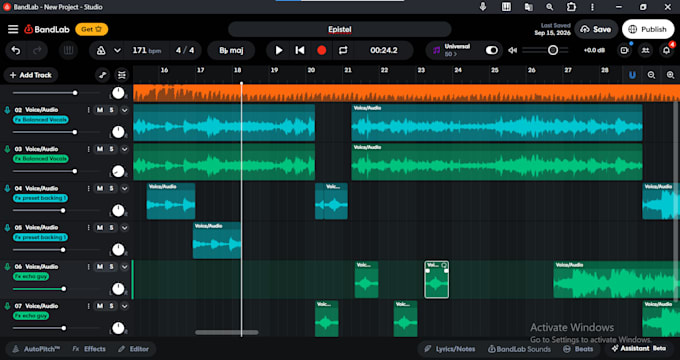Open Fx echo guy on track 06

coord(31,276)
